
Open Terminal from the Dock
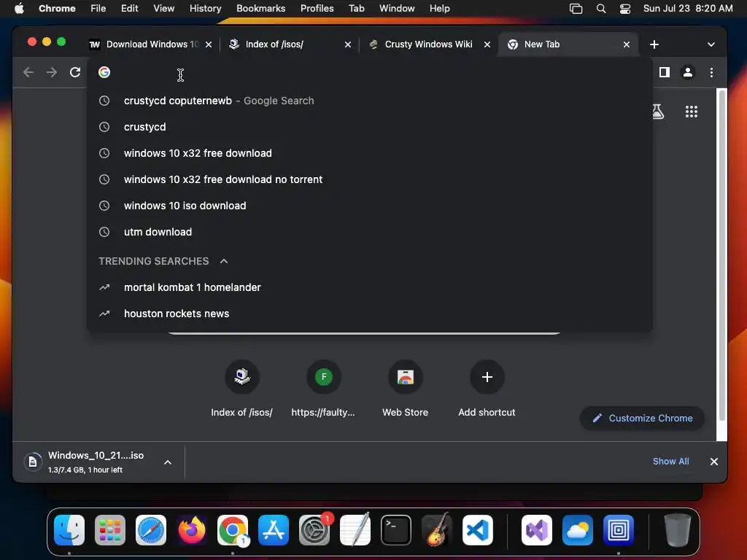click(396, 530)
